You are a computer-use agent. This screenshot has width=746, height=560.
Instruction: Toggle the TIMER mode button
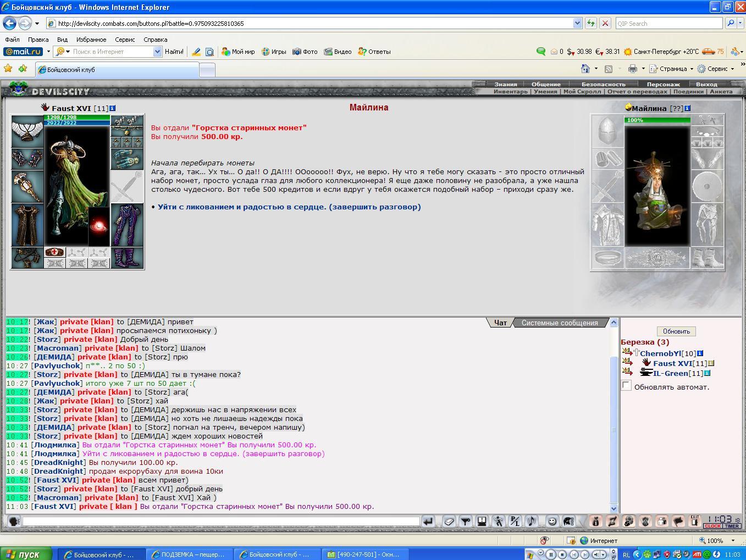pos(731,526)
